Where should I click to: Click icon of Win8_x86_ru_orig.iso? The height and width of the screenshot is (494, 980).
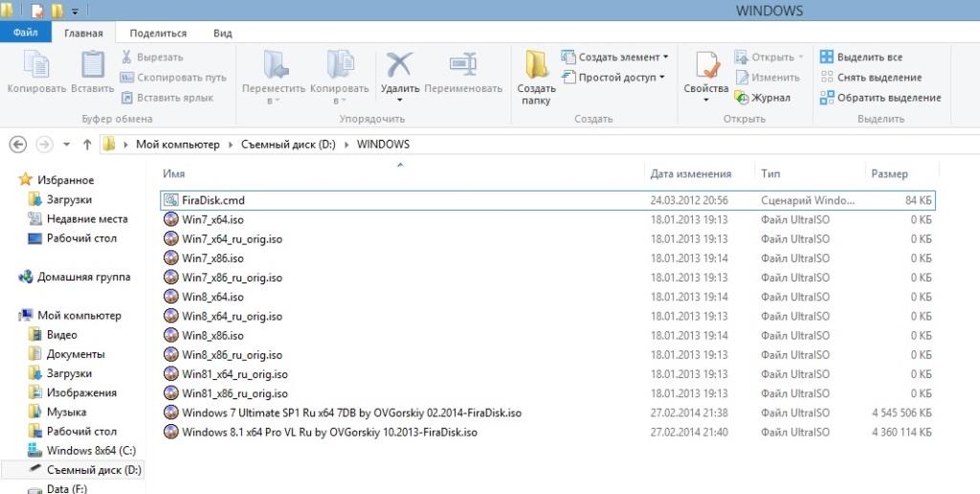[170, 355]
